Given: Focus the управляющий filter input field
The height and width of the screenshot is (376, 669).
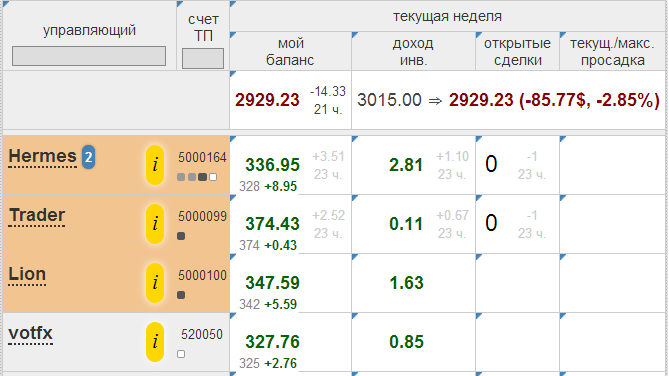Looking at the screenshot, I should (x=89, y=56).
